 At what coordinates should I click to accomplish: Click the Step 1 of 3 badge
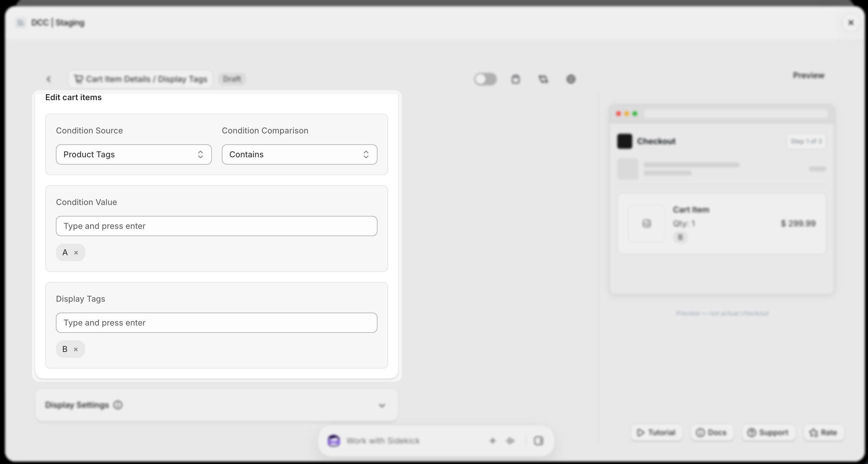point(806,141)
